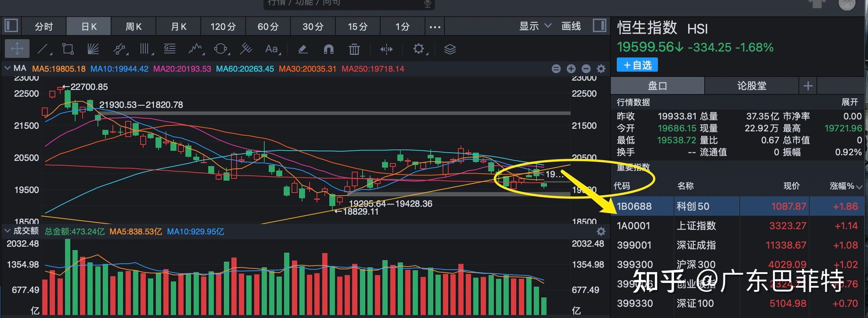
Task: Select the wave line drawing tool
Action: click(196, 49)
